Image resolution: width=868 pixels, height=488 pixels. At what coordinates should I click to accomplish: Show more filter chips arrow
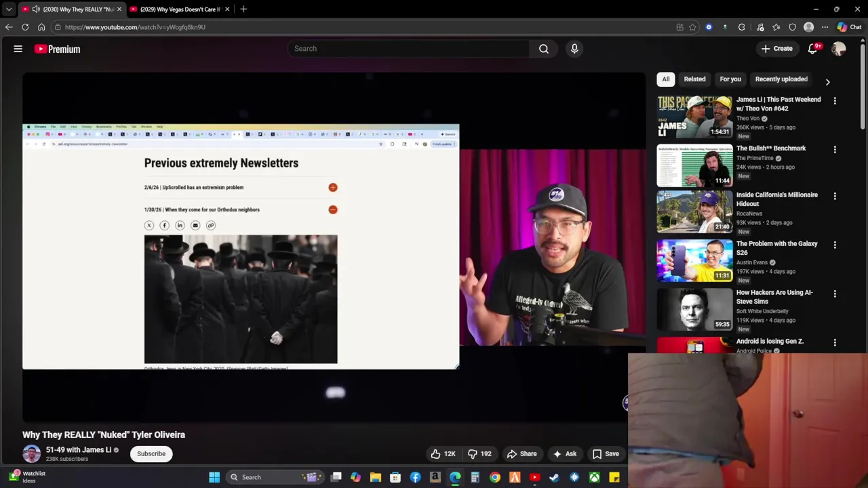[827, 81]
